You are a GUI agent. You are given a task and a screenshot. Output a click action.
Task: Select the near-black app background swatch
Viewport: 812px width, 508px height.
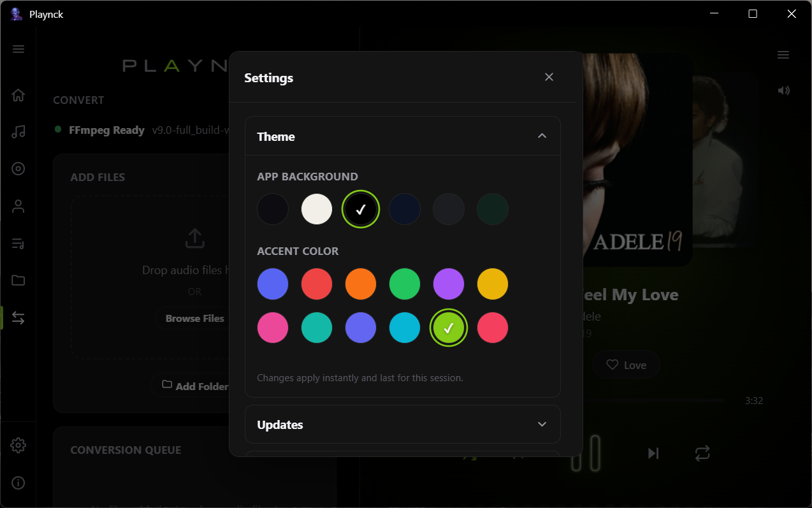pos(273,209)
